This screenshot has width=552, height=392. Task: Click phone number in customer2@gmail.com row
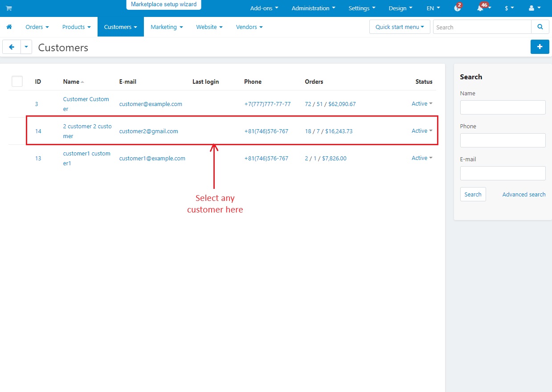coord(266,131)
